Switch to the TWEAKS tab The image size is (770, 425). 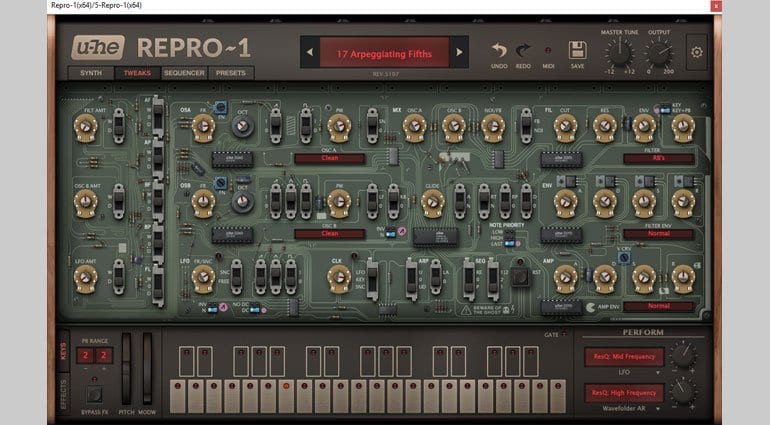click(x=137, y=73)
